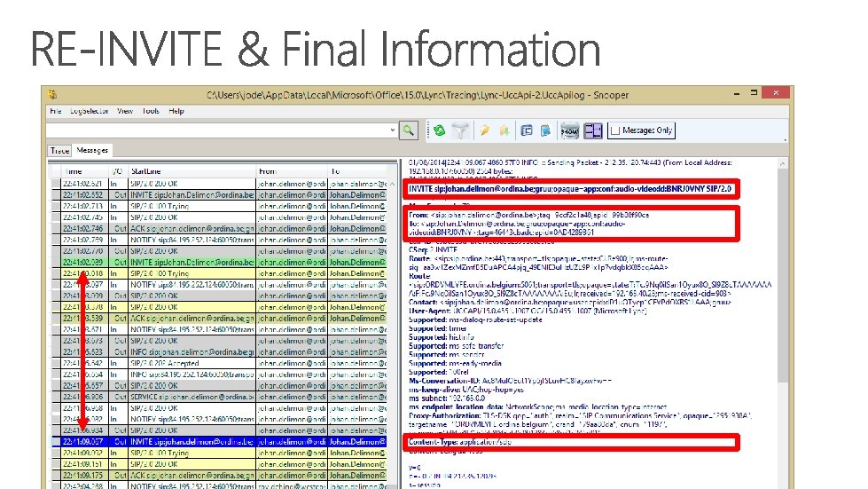
Task: Click the detail pane vertical scrollbar
Action: coord(782,277)
